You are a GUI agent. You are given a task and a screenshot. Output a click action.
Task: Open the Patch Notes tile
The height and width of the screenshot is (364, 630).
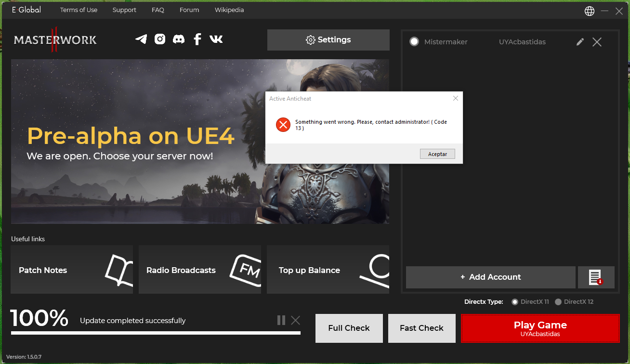point(72,270)
